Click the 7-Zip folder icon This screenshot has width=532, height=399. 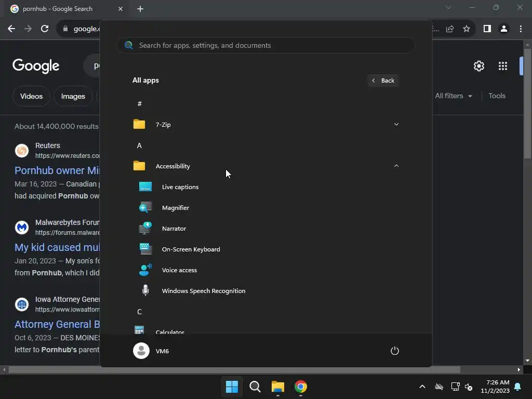(x=139, y=125)
